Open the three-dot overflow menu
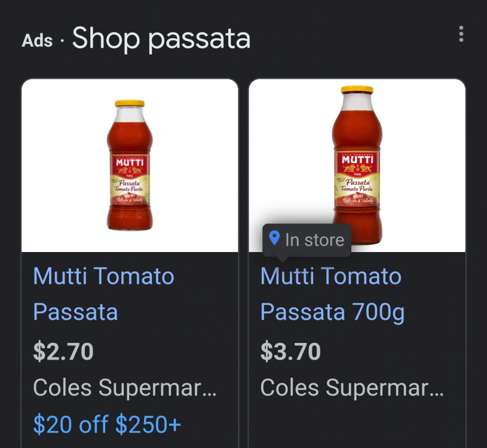The width and height of the screenshot is (487, 448). pos(461,34)
